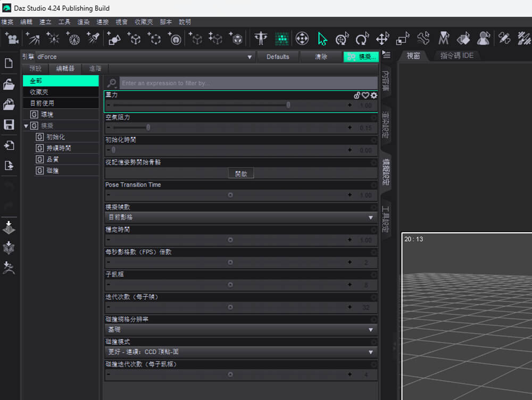Click the filter expression input field
532x400 pixels.
click(248, 83)
